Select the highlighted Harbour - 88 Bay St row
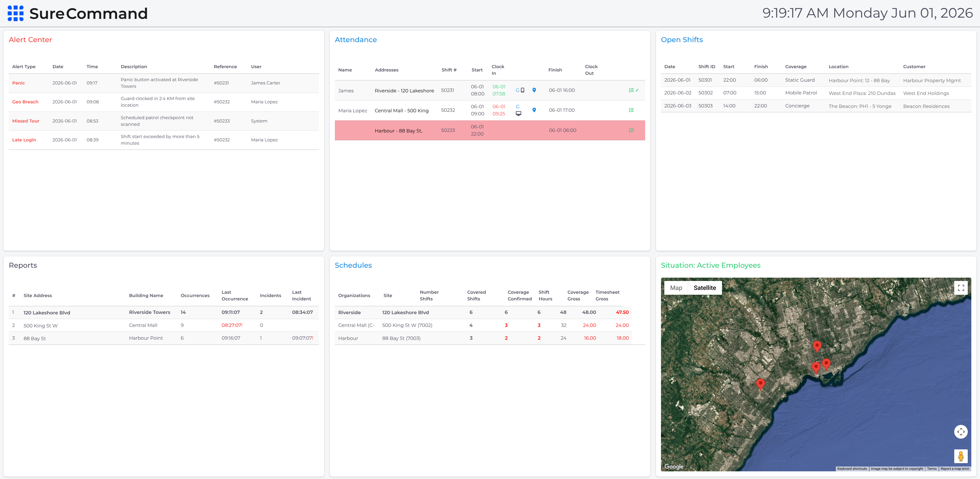Viewport: 980px width, 479px height. [490, 130]
